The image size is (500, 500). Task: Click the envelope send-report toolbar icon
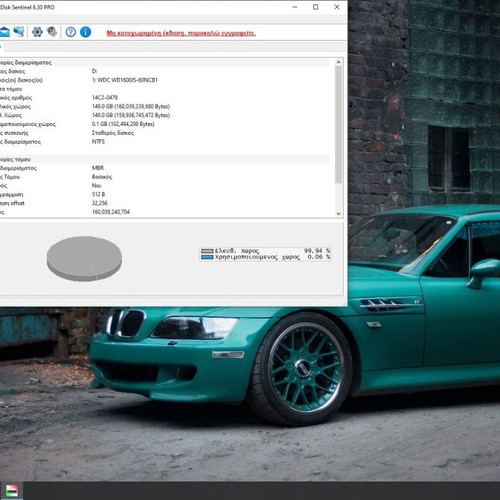pyautogui.click(x=4, y=32)
